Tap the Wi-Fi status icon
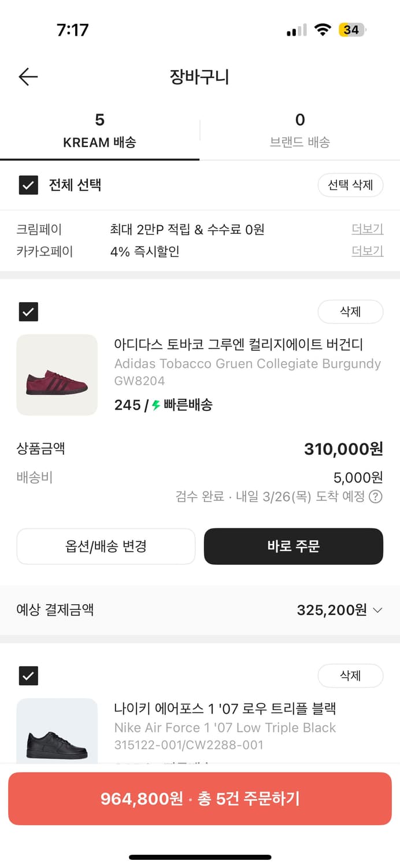 [321, 30]
